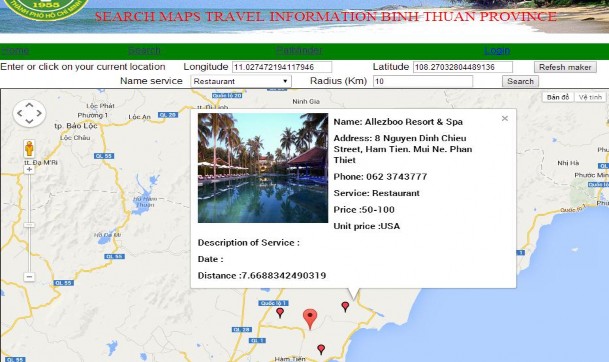Viewport: 609px width, 362px height.
Task: Click the address 8 Nguyen Dinh Chieu Street text
Action: coord(403,149)
